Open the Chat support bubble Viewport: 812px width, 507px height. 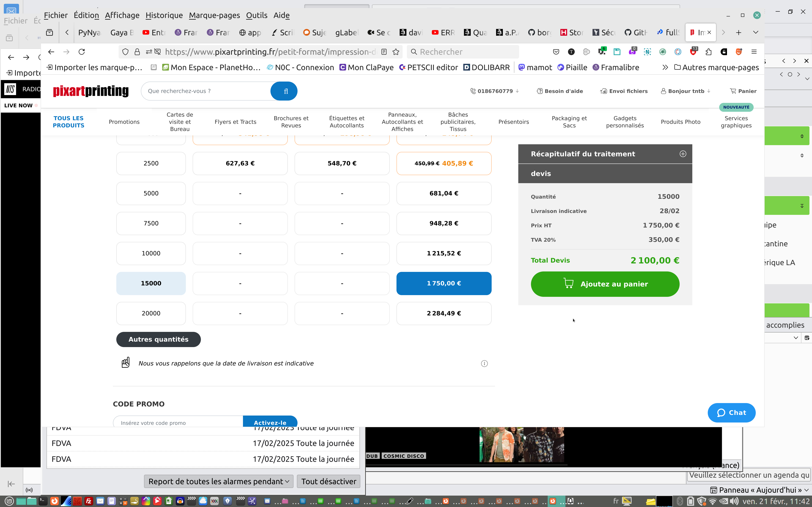731,413
